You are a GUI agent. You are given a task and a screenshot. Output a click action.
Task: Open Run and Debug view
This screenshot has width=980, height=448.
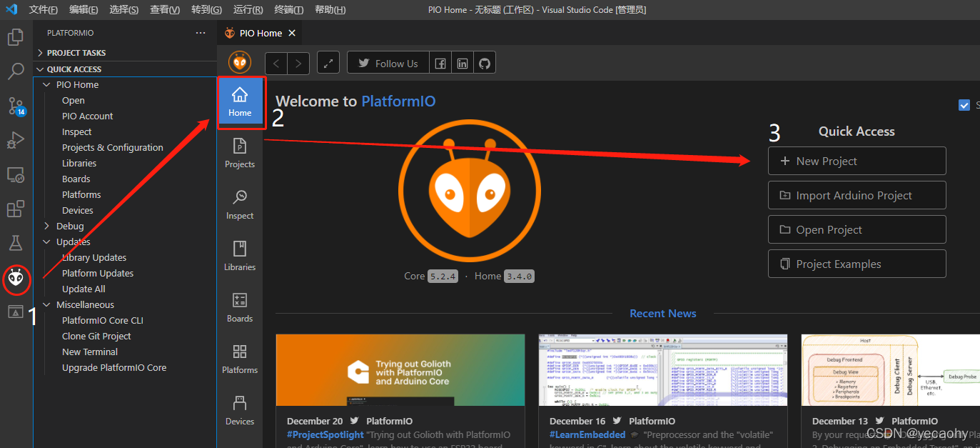point(16,140)
